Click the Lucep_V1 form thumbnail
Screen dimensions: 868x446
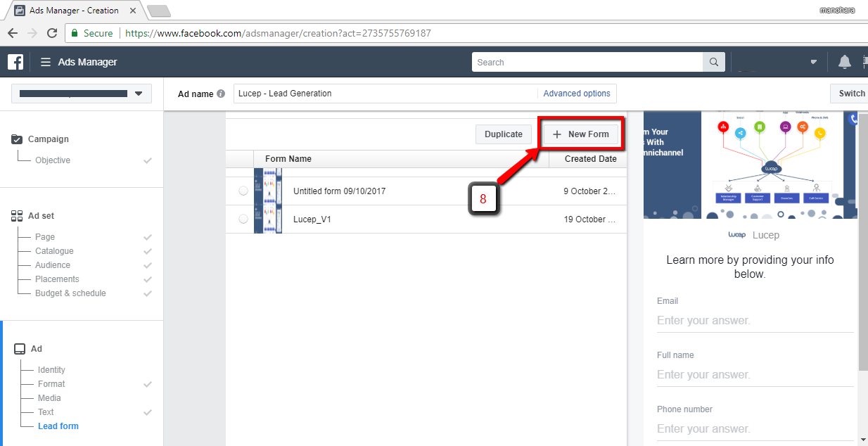tap(268, 219)
